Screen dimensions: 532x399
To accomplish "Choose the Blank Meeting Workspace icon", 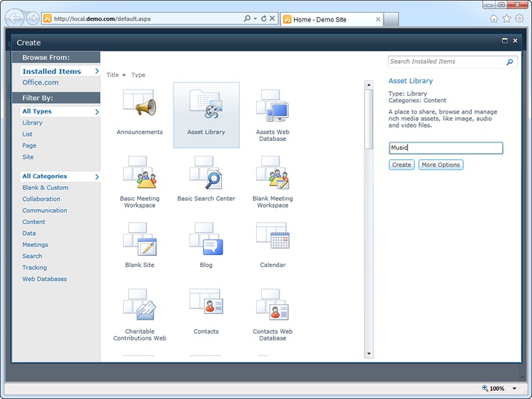I will point(272,172).
